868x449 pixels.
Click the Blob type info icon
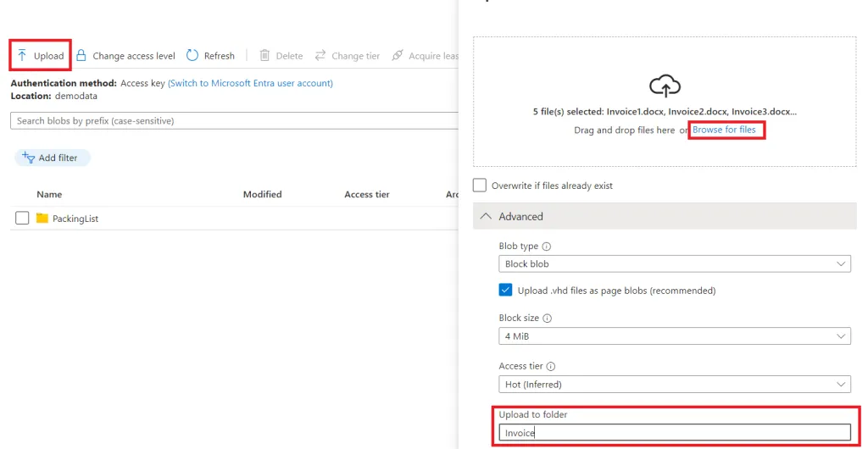pyautogui.click(x=547, y=246)
